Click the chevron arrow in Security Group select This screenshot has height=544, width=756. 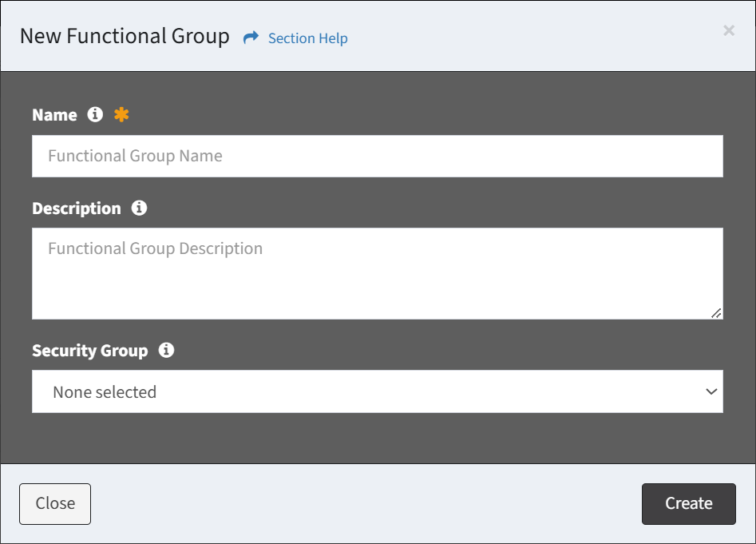coord(711,391)
